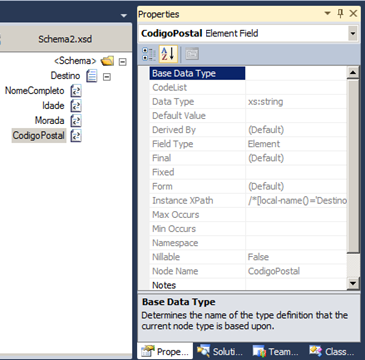Switch to the Team Explorer tab
Image resolution: width=365 pixels, height=360 pixels.
click(x=275, y=352)
